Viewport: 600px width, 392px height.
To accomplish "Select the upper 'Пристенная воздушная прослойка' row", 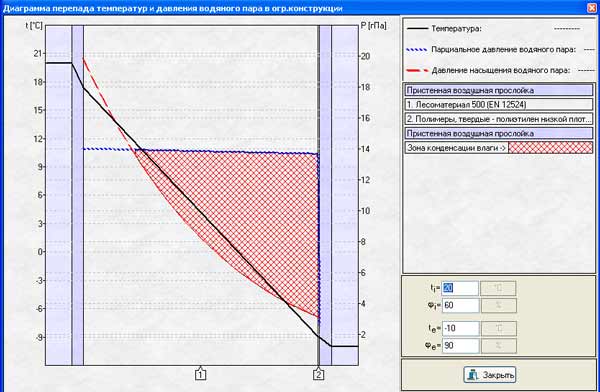I will 499,90.
